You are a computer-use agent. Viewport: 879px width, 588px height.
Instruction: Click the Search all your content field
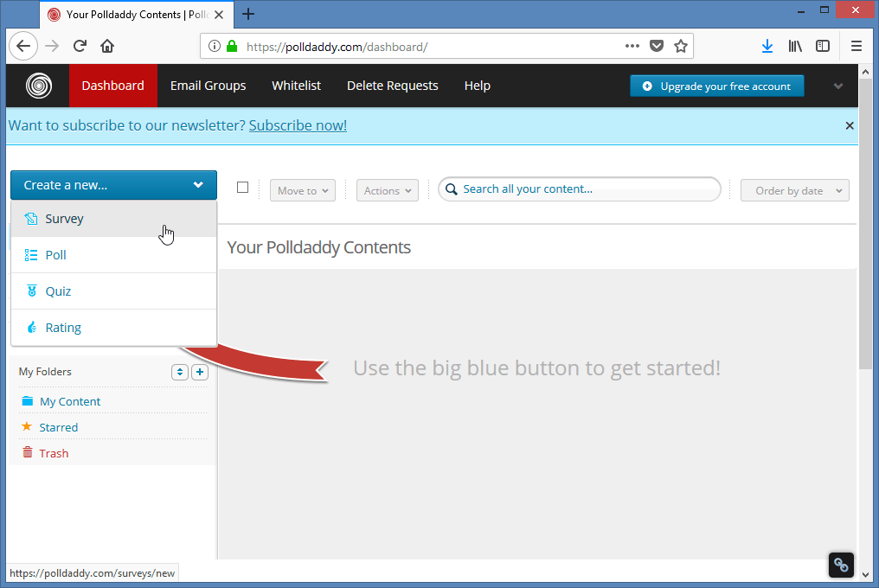pyautogui.click(x=579, y=189)
